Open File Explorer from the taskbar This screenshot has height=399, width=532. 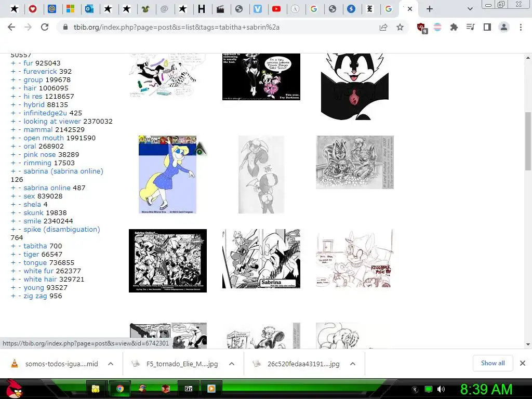pos(96,389)
